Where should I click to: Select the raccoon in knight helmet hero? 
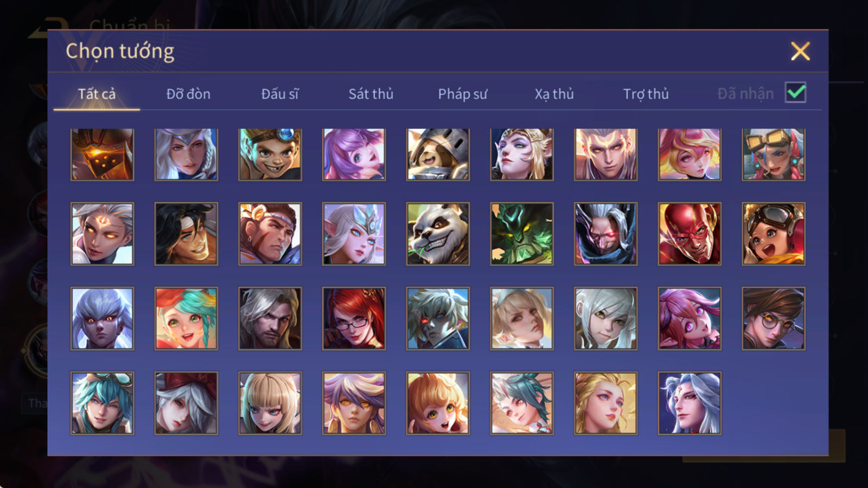pos(438,155)
